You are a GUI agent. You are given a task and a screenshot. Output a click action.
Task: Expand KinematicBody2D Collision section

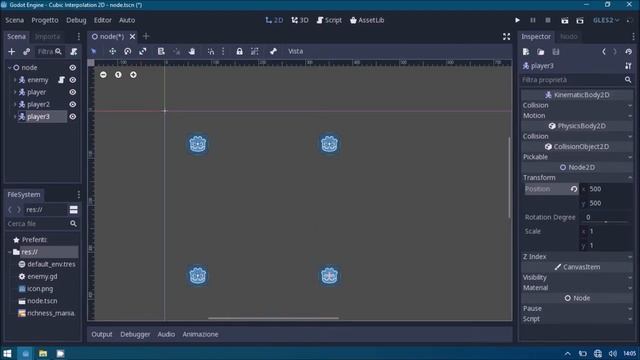(578, 105)
